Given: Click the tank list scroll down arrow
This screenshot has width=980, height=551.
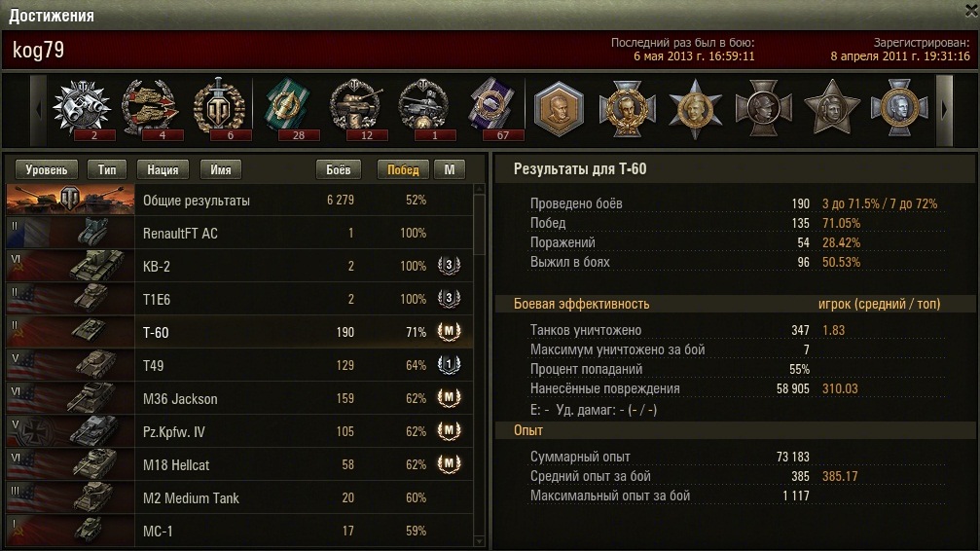Looking at the screenshot, I should tap(480, 541).
